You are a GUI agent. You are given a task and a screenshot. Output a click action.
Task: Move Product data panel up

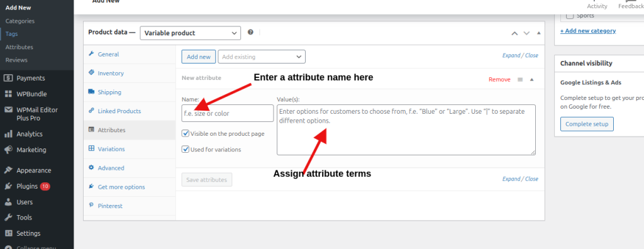tap(514, 33)
